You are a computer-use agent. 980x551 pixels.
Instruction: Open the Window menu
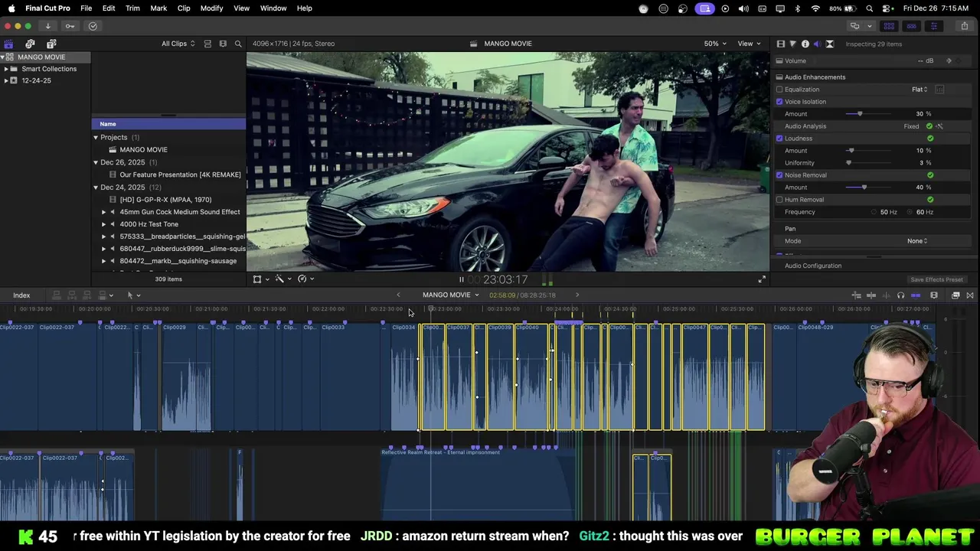273,8
